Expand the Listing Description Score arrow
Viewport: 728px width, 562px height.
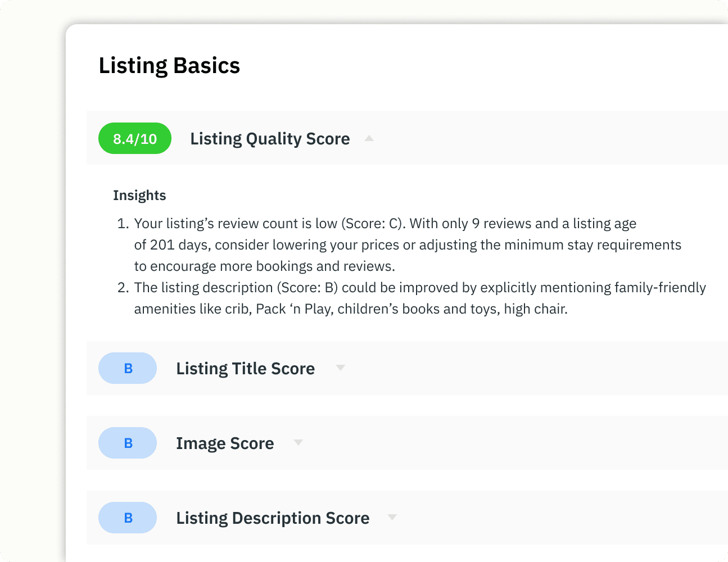coord(392,517)
